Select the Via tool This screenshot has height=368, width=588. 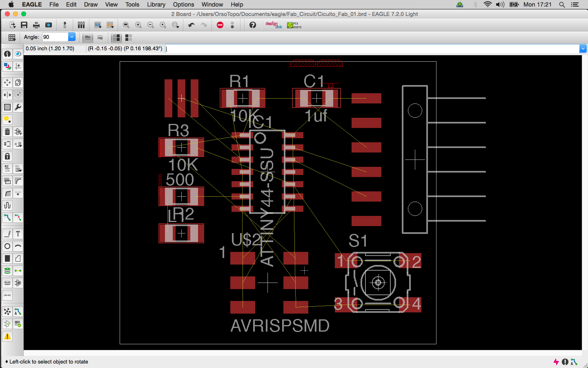pyautogui.click(x=7, y=271)
